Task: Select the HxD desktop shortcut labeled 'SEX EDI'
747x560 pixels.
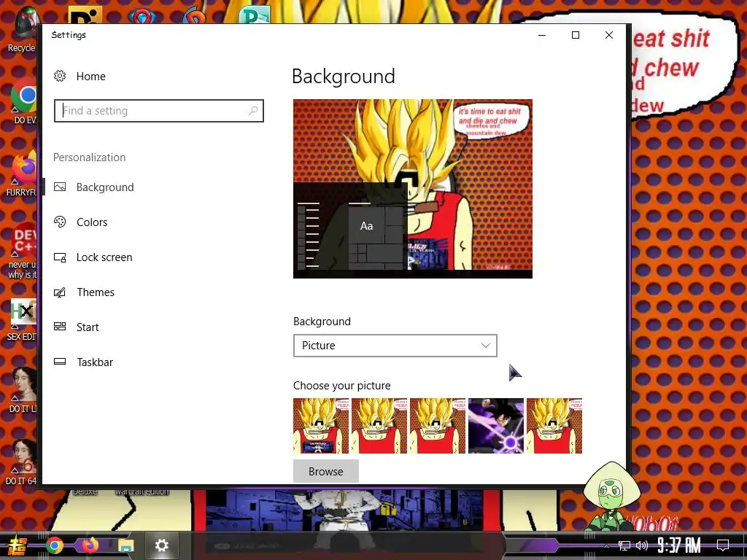Action: pos(23,319)
